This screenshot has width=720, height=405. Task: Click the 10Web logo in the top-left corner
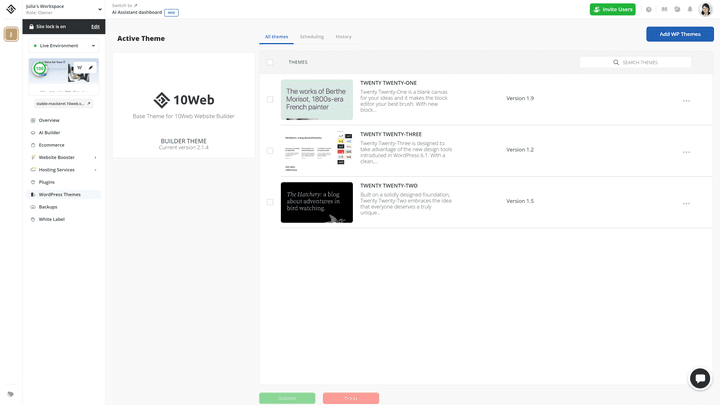tap(11, 9)
